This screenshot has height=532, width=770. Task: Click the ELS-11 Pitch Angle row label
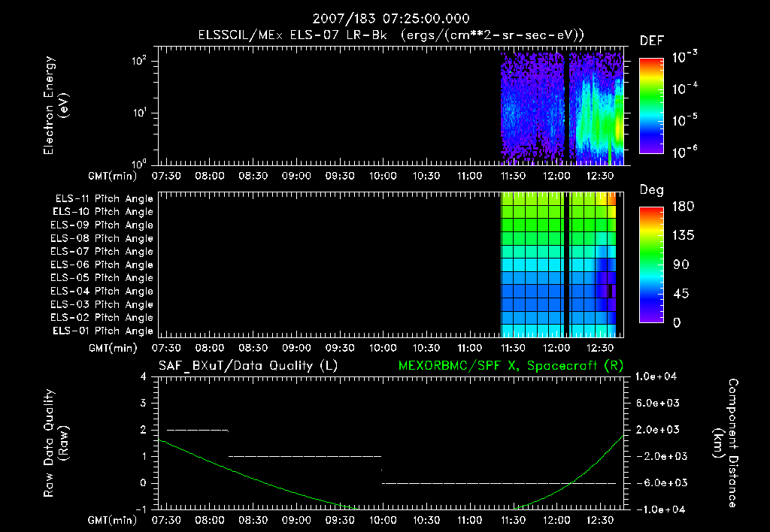click(104, 199)
